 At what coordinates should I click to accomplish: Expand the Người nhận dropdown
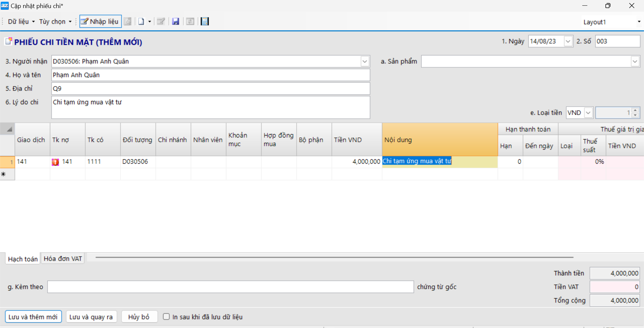(365, 61)
